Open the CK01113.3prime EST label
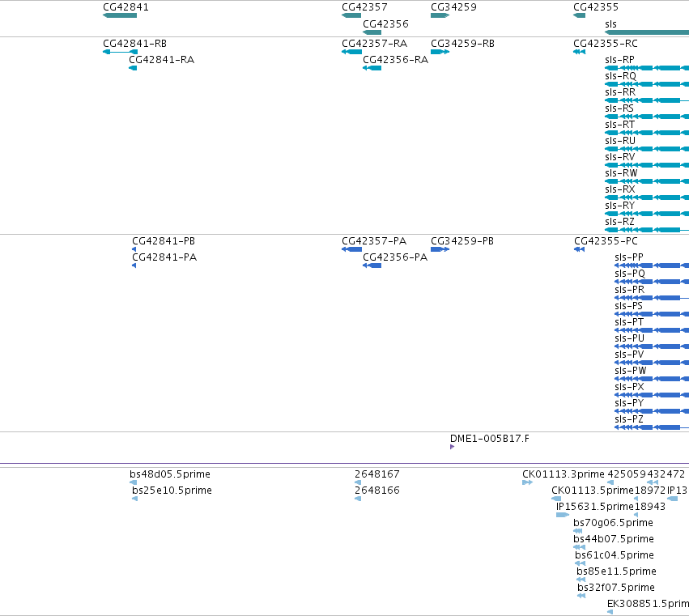Image resolution: width=689 pixels, height=616 pixels. pyautogui.click(x=564, y=474)
